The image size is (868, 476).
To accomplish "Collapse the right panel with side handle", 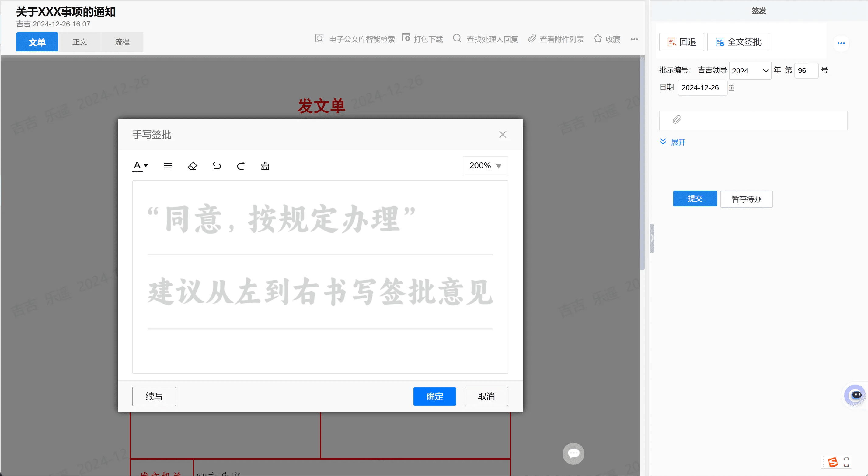I will coord(652,238).
